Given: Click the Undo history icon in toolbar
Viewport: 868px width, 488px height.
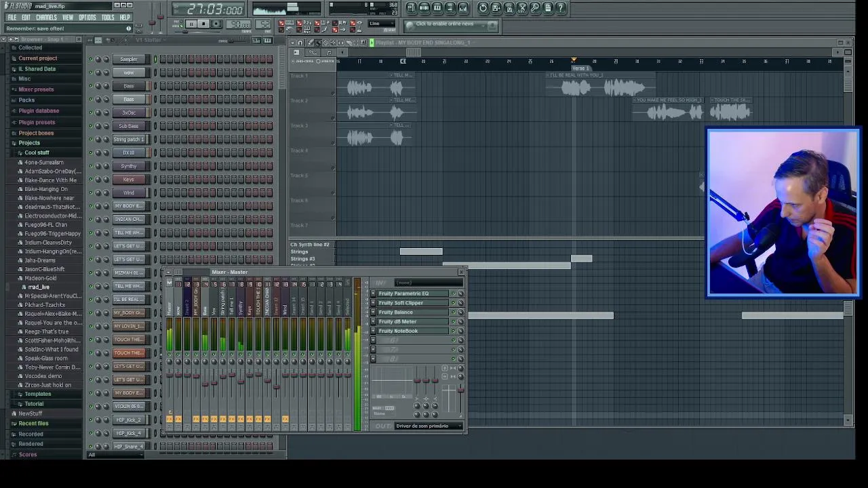Looking at the screenshot, I should point(483,7).
